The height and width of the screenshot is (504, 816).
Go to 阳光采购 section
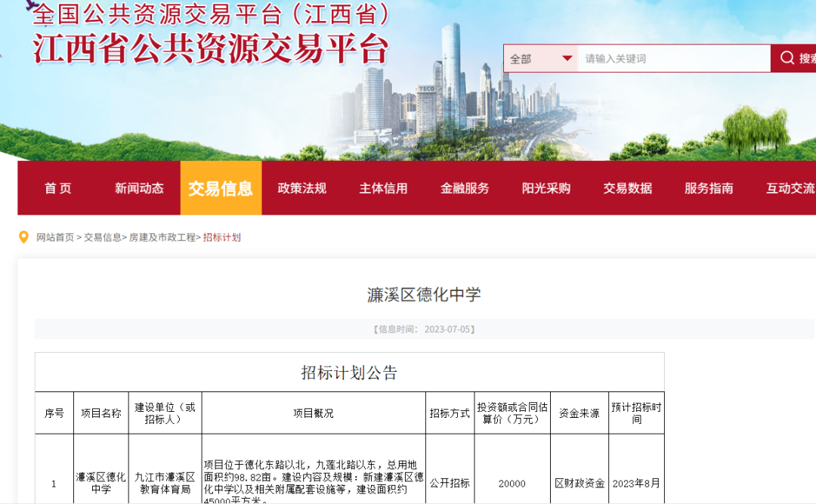point(546,188)
